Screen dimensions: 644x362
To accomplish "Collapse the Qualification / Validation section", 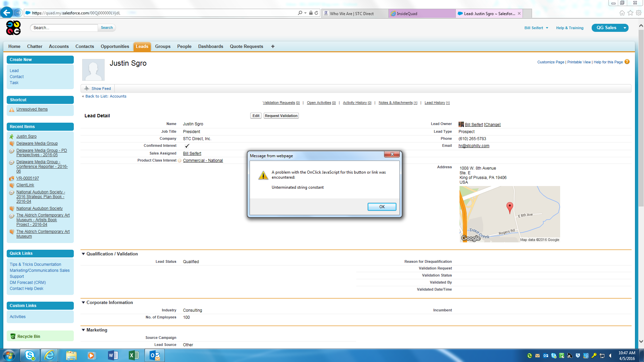I will pyautogui.click(x=83, y=254).
